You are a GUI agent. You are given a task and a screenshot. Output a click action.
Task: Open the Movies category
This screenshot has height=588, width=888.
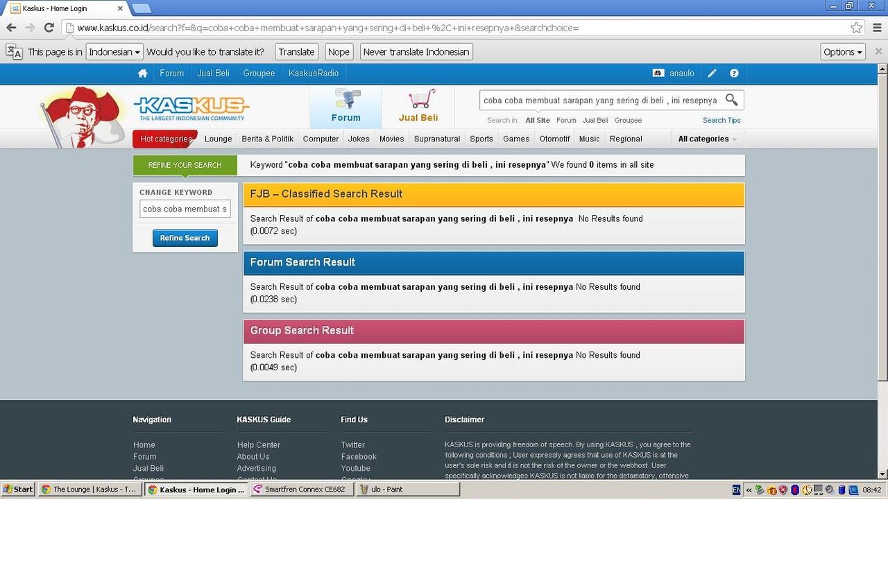point(391,139)
